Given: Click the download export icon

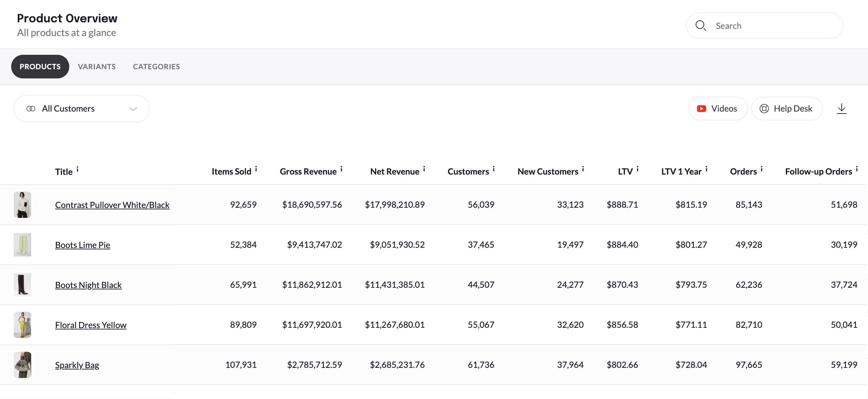Looking at the screenshot, I should point(841,108).
